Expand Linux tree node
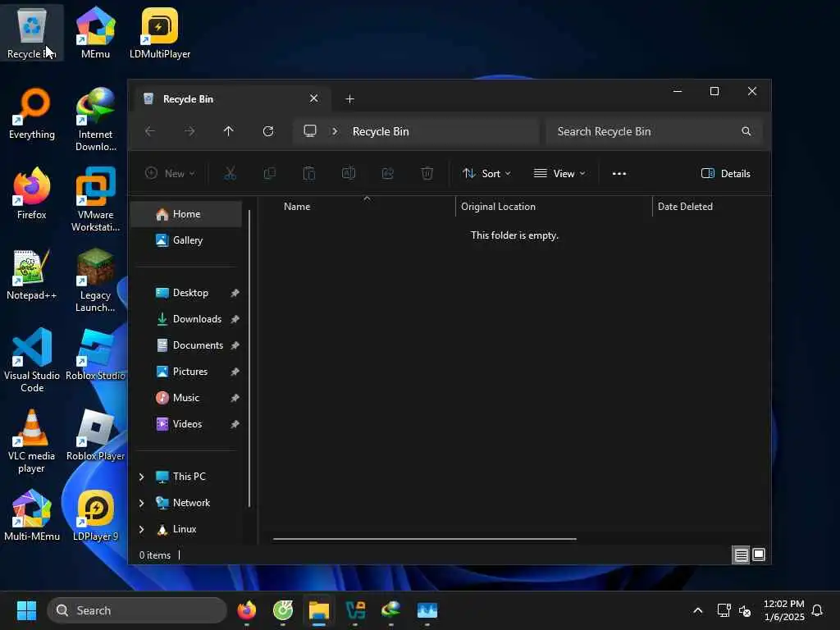The width and height of the screenshot is (840, 630). tap(141, 529)
